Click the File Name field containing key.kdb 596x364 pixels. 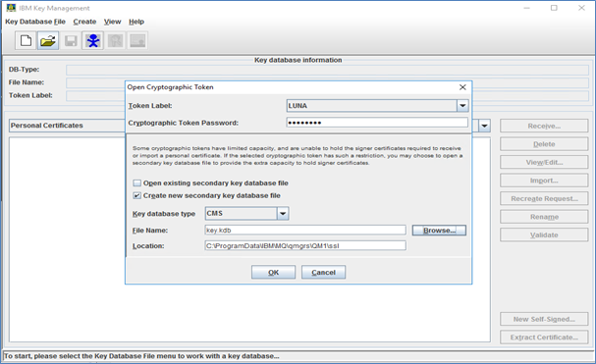[x=305, y=231]
